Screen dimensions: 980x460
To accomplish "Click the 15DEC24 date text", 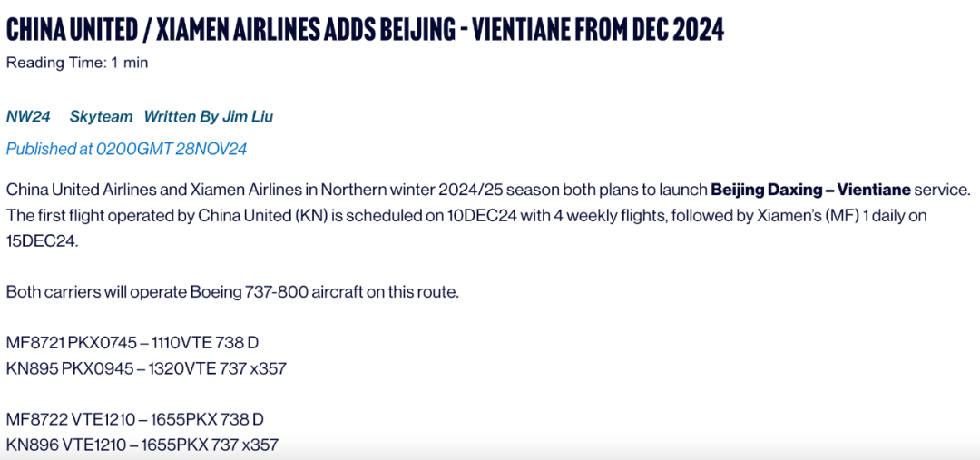I will pyautogui.click(x=41, y=241).
